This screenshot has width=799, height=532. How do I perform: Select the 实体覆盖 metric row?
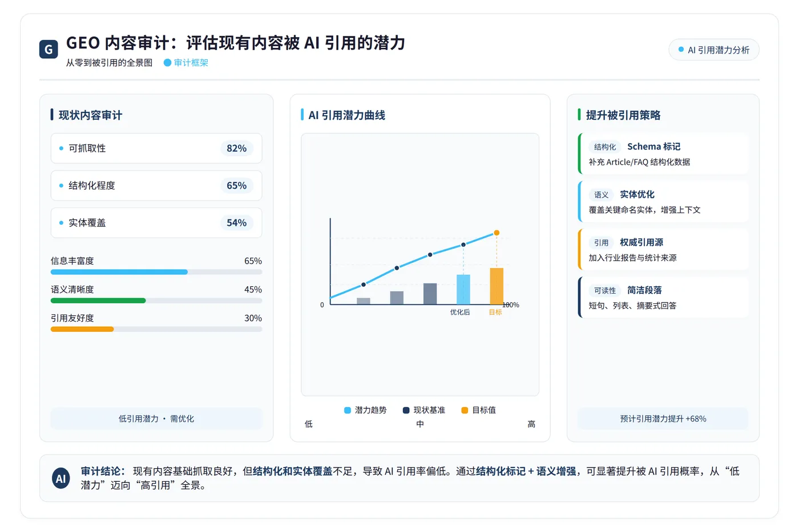point(156,222)
